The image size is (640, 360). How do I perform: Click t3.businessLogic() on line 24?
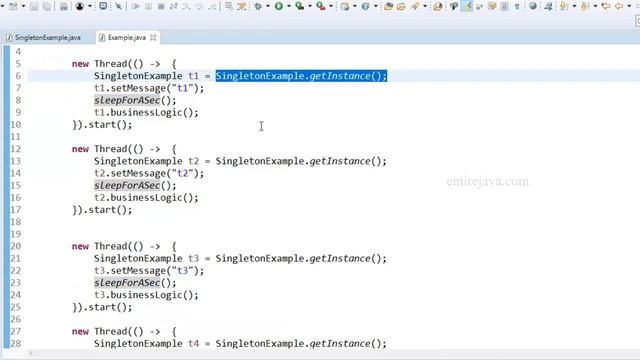[x=146, y=295]
